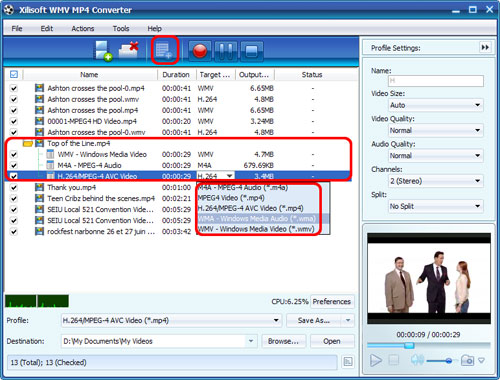
Task: Mute the preview volume speaker icon
Action: coord(417,360)
